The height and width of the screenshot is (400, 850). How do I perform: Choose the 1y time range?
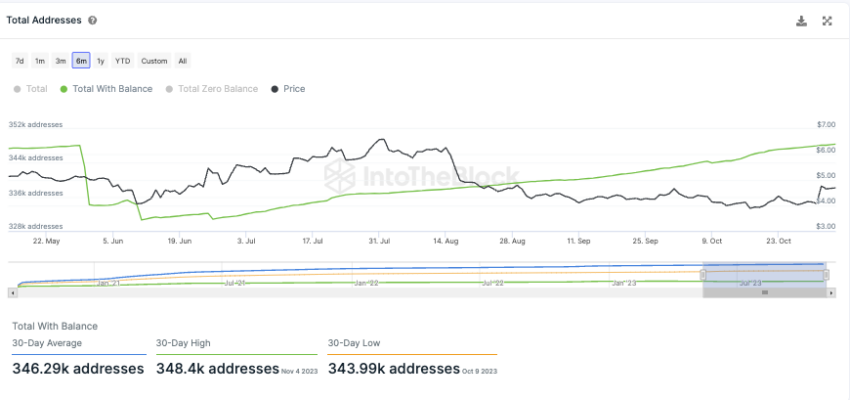[x=101, y=61]
